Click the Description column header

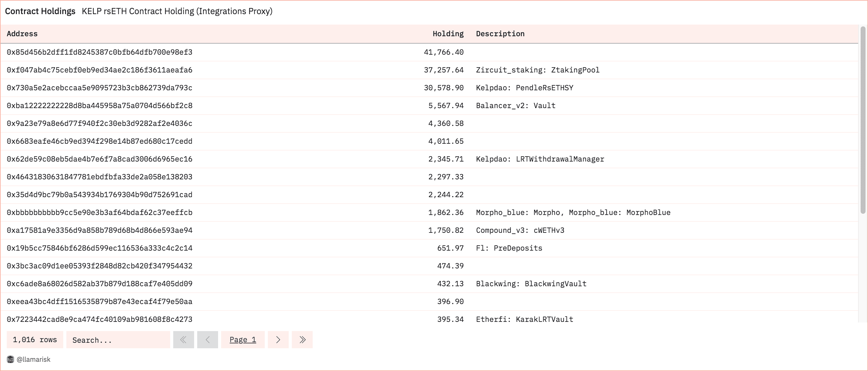click(x=500, y=34)
